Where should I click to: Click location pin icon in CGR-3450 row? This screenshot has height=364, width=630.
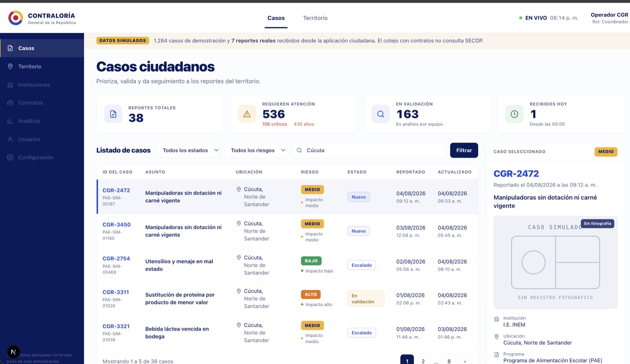pyautogui.click(x=239, y=224)
